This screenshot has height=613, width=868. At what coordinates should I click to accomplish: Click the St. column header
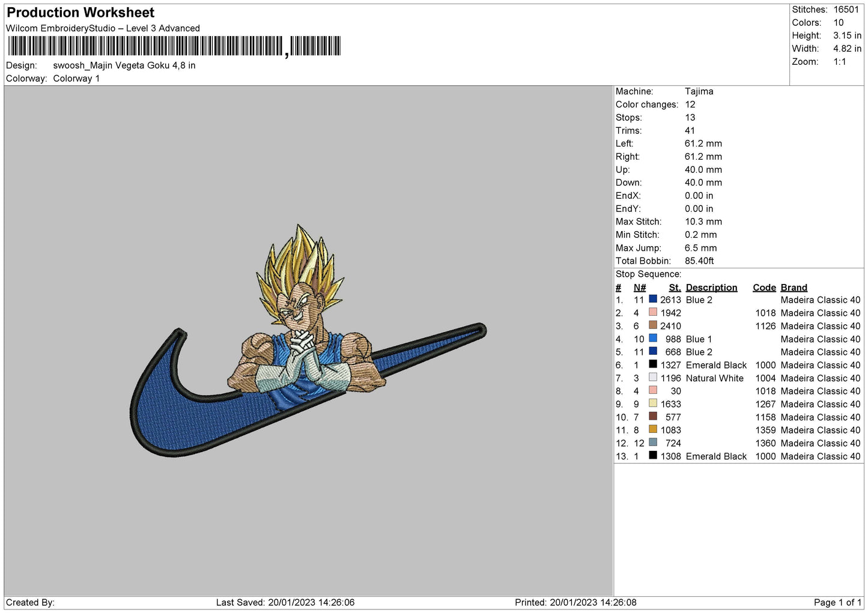675,288
